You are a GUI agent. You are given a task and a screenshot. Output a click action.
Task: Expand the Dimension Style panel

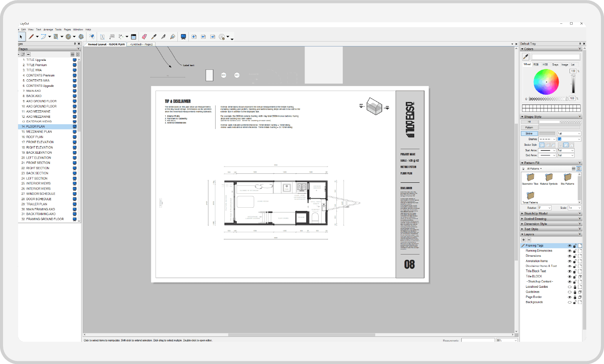[x=522, y=224]
